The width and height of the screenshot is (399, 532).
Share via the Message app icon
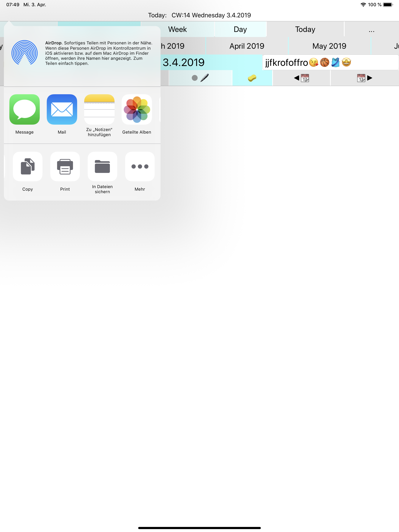(25, 109)
